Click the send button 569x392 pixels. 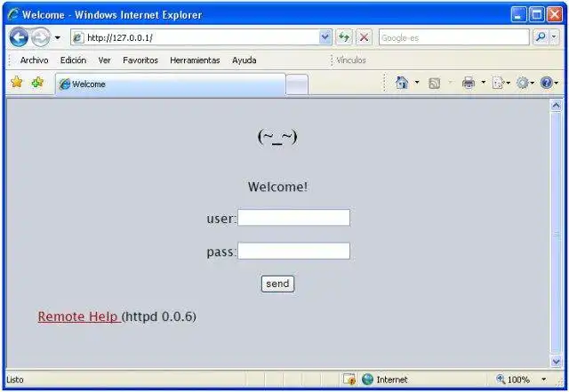(277, 284)
